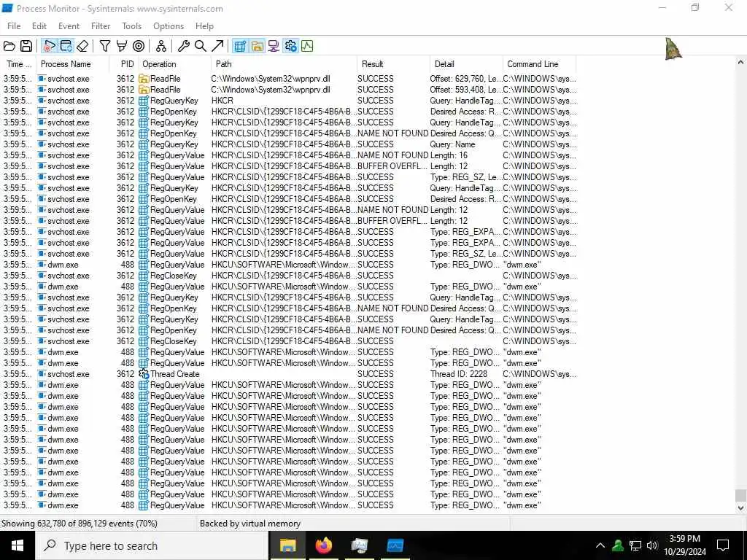Open Find with the magnifier icon
Image resolution: width=747 pixels, height=560 pixels.
tap(201, 46)
